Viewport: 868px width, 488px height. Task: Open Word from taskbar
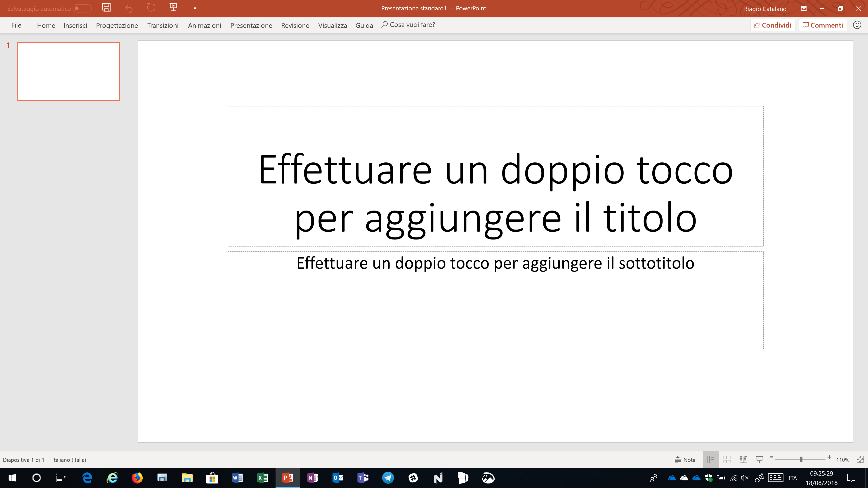[x=238, y=478]
